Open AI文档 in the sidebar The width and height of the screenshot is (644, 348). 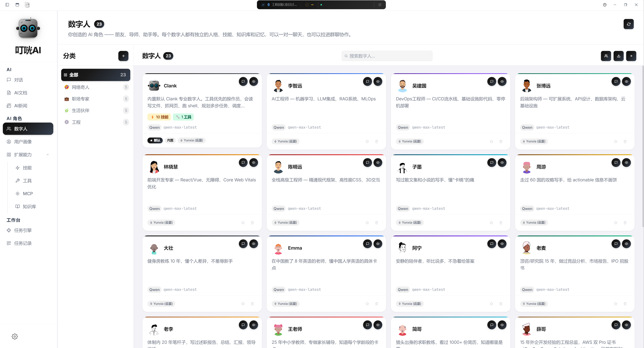[28, 93]
